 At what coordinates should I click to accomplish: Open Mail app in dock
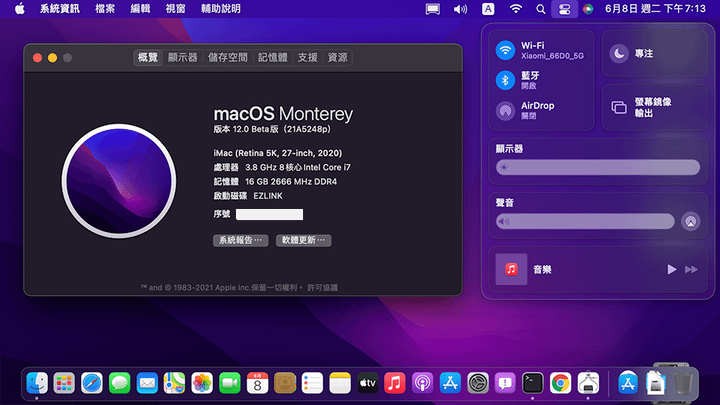pyautogui.click(x=147, y=383)
